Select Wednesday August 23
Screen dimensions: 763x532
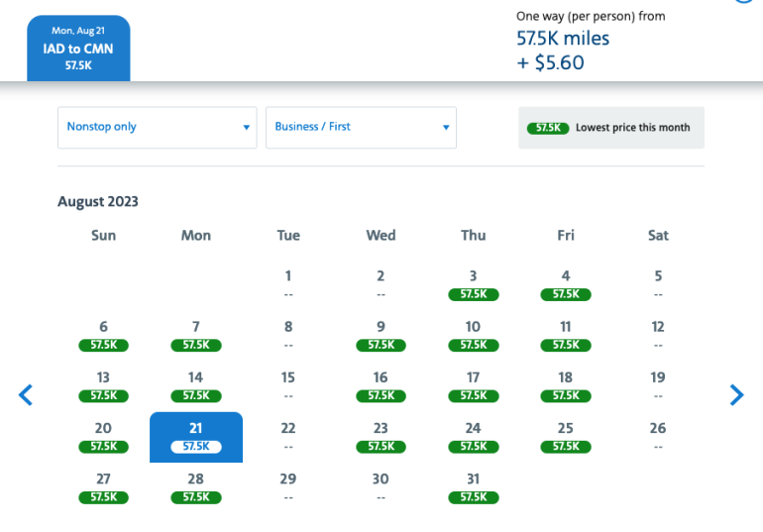[381, 436]
